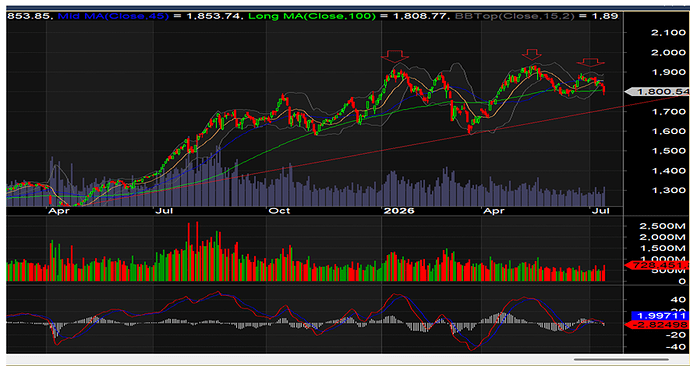Click the 1,853.74 Mid MA value
690x366 pixels.
click(213, 16)
